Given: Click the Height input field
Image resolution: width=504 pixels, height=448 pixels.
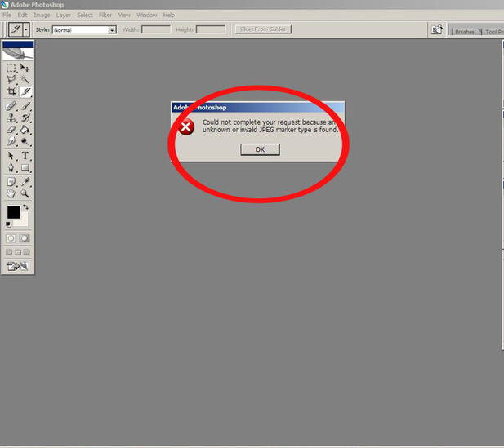Looking at the screenshot, I should (x=211, y=29).
